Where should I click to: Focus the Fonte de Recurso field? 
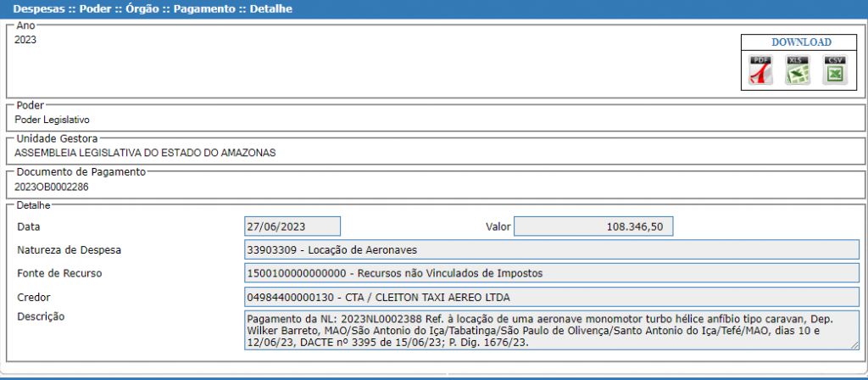pyautogui.click(x=551, y=273)
